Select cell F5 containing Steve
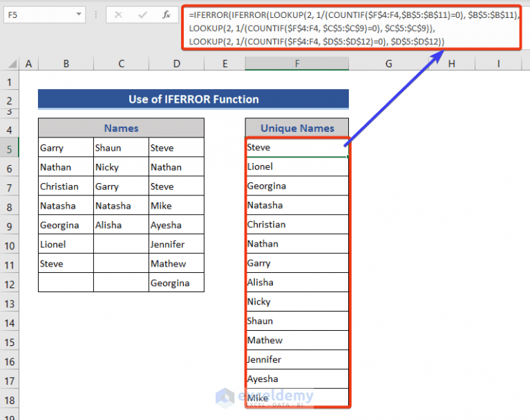Viewport: 530px width, 420px height. pyautogui.click(x=296, y=147)
